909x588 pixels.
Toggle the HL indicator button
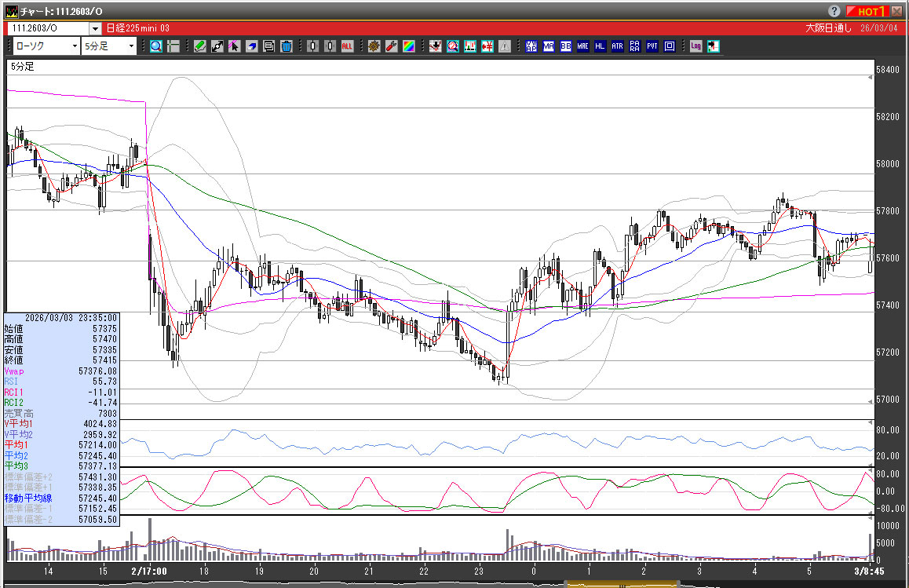[x=601, y=46]
